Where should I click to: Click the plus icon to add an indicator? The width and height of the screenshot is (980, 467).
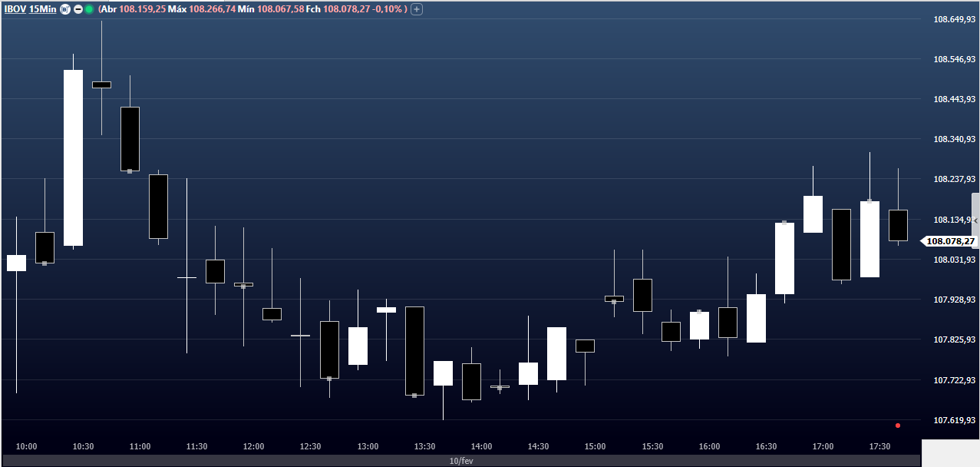click(415, 9)
